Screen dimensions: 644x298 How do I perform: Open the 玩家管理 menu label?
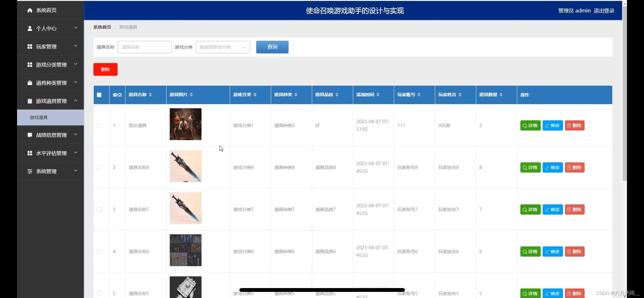point(46,47)
